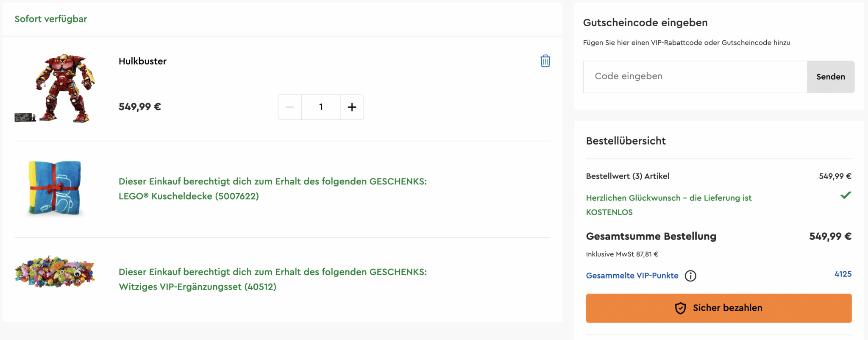Click the Hulkbuster price 549,99 €
Image resolution: width=868 pixels, height=340 pixels.
[x=140, y=107]
